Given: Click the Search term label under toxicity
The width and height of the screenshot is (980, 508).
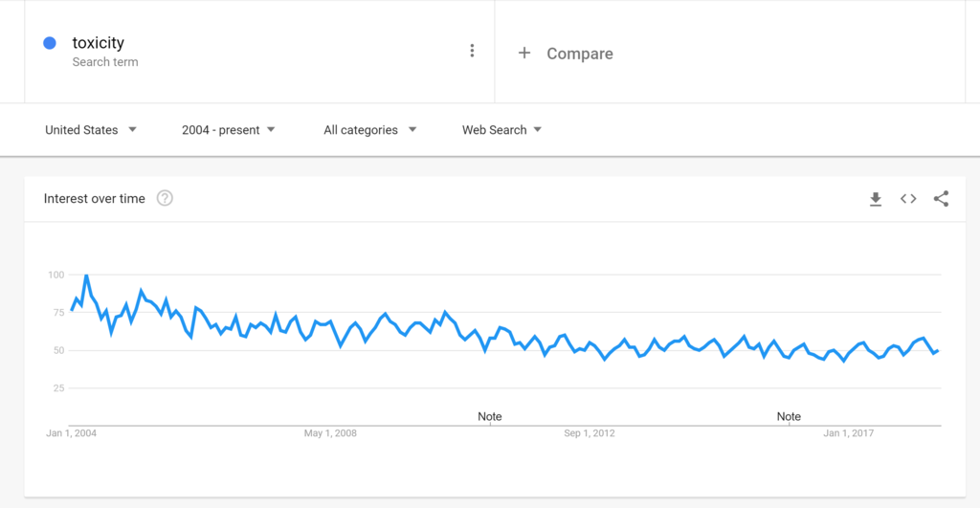Looking at the screenshot, I should click(x=105, y=62).
